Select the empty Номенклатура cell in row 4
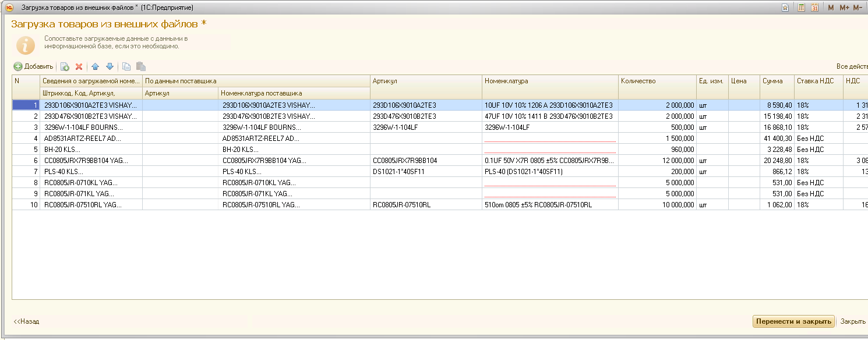 [549, 139]
